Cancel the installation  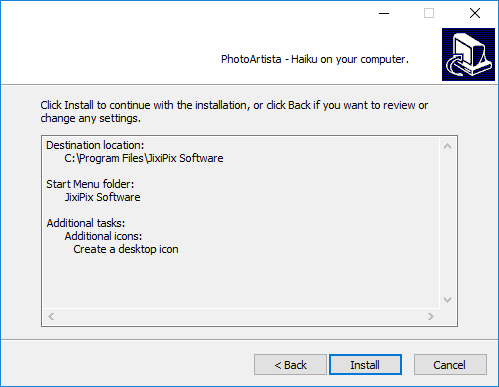450,365
